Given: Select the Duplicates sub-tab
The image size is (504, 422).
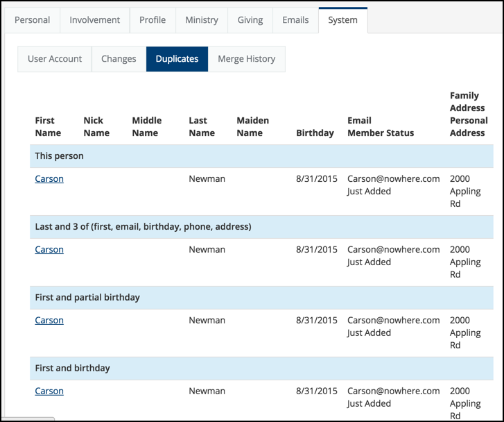Looking at the screenshot, I should coord(177,59).
